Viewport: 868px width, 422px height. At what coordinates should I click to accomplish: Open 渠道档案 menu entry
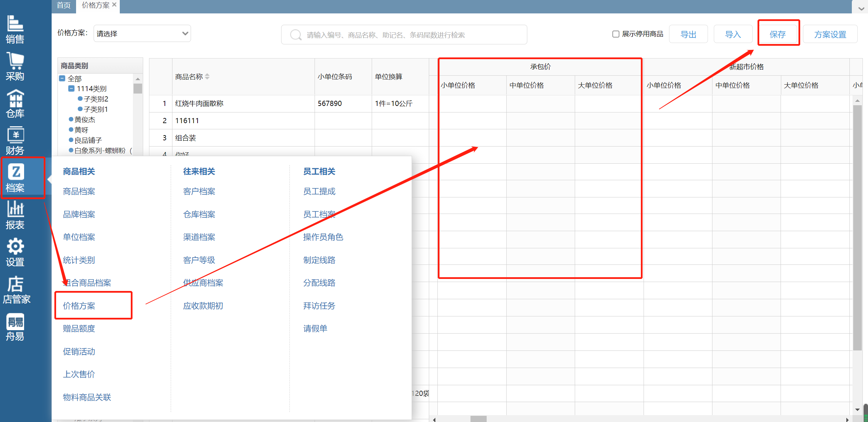199,237
